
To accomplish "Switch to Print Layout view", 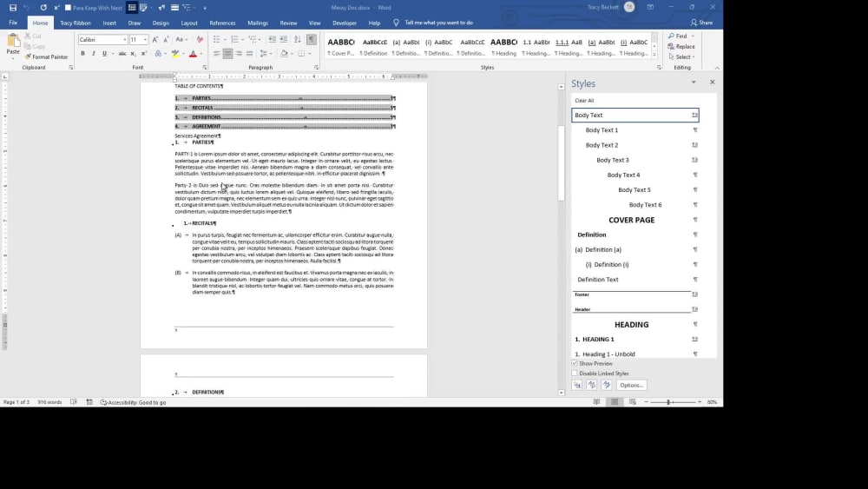I will [x=615, y=402].
